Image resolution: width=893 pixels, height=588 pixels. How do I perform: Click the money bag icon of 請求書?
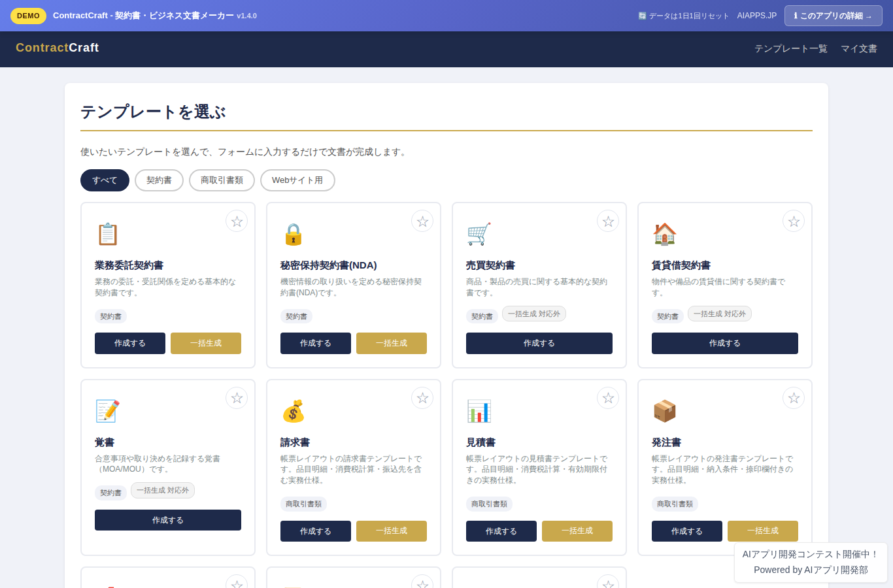click(293, 411)
